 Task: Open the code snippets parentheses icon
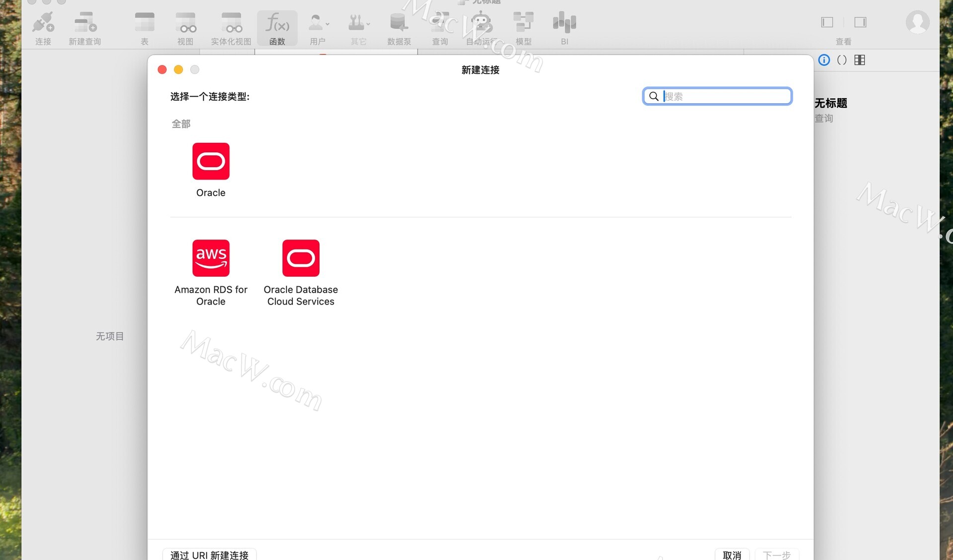(842, 60)
